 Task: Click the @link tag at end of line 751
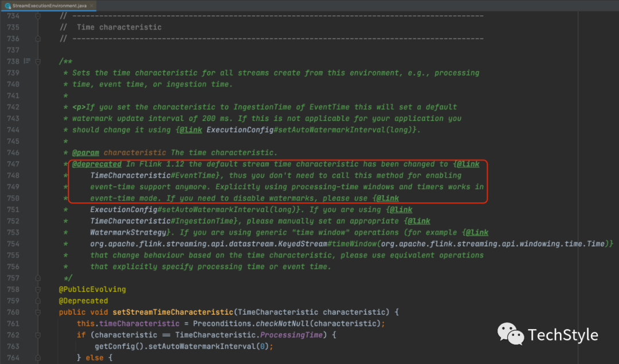pyautogui.click(x=401, y=210)
